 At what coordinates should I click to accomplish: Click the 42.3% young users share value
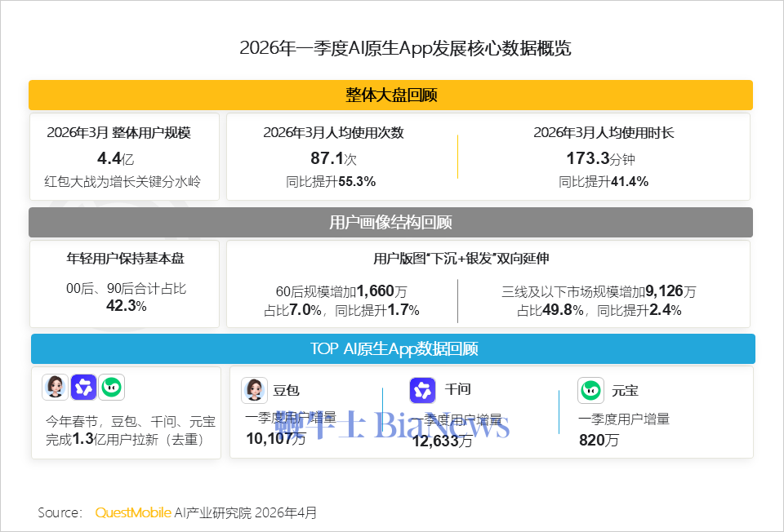click(126, 306)
